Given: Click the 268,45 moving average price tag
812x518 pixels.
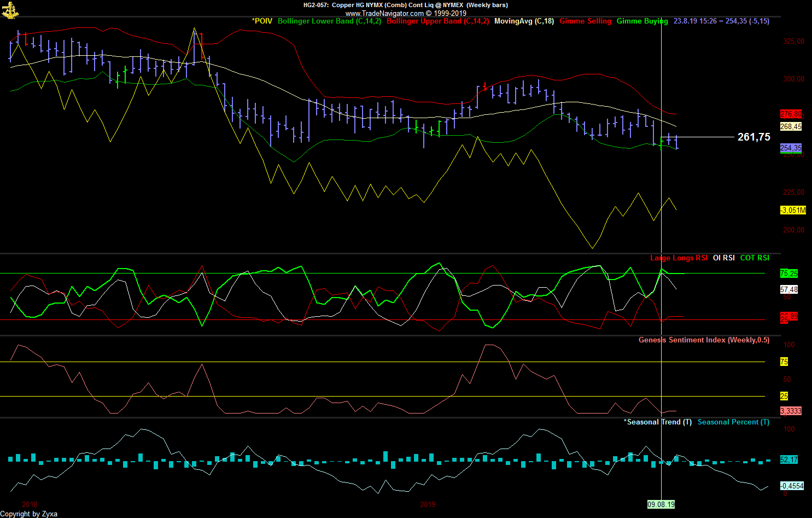Looking at the screenshot, I should 791,126.
